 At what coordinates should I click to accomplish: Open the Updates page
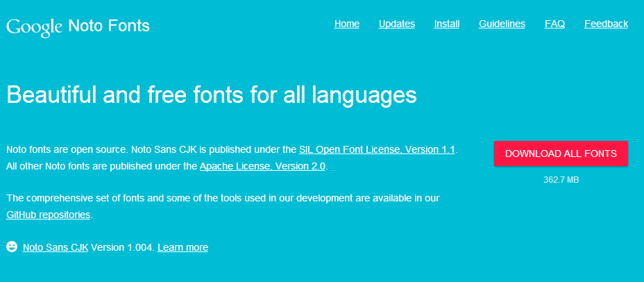396,24
